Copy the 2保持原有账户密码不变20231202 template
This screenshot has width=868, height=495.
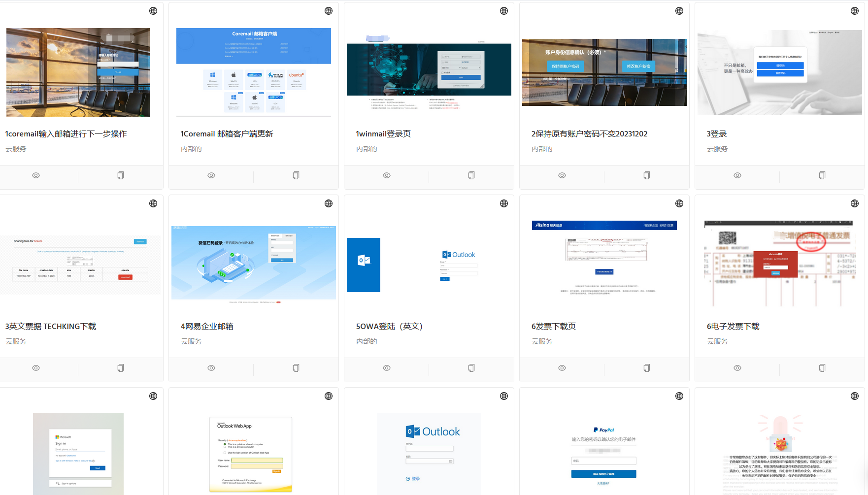tap(647, 175)
